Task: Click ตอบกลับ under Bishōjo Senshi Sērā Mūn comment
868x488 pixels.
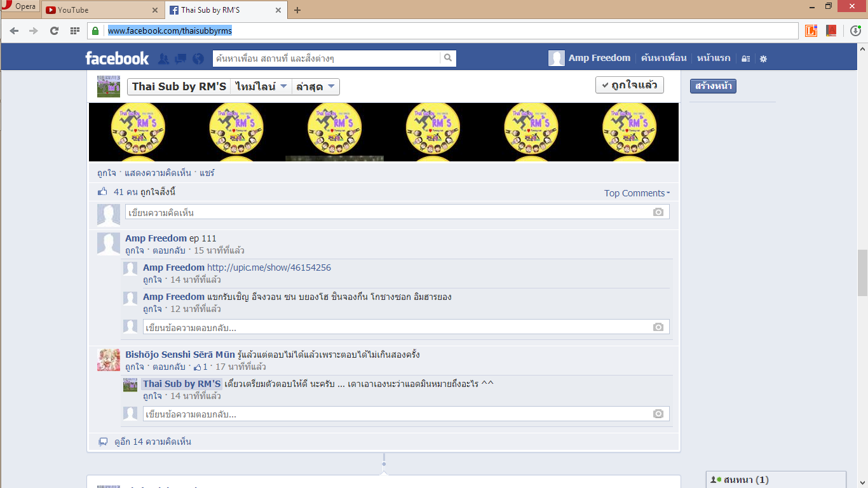Action: pos(169,367)
